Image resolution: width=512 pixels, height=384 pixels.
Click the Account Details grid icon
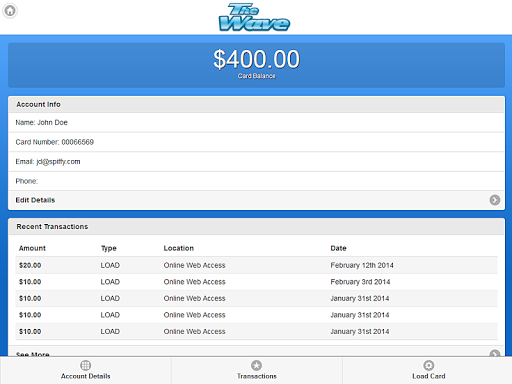pyautogui.click(x=85, y=365)
